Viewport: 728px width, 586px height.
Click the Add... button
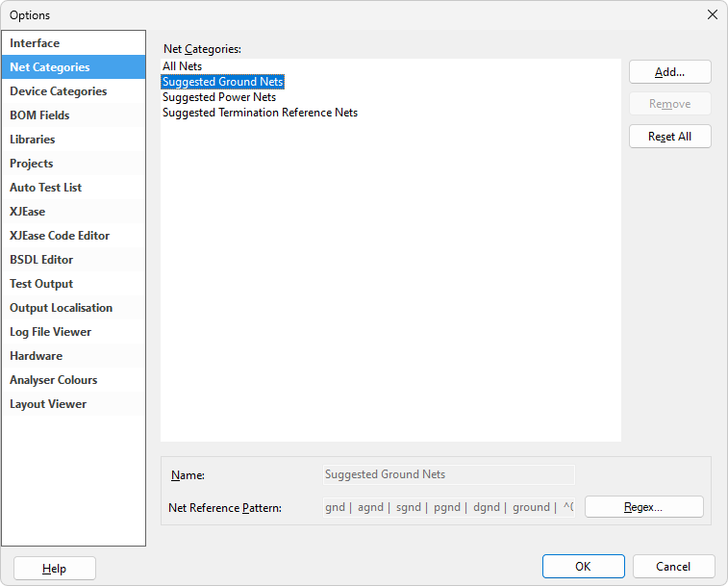pyautogui.click(x=669, y=72)
